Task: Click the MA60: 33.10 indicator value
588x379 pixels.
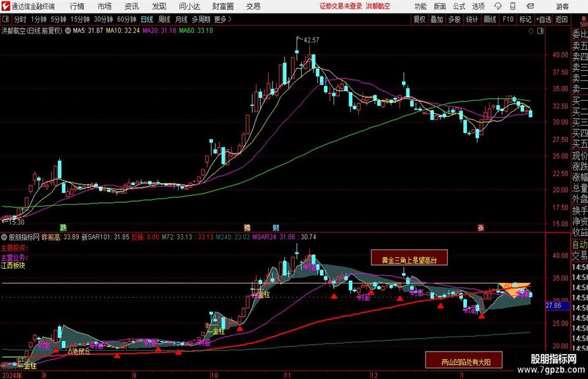Action: coord(196,30)
